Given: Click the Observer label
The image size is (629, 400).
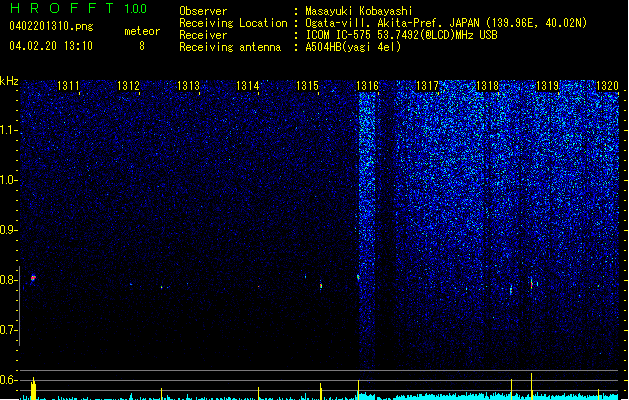Looking at the screenshot, I should [x=203, y=11].
